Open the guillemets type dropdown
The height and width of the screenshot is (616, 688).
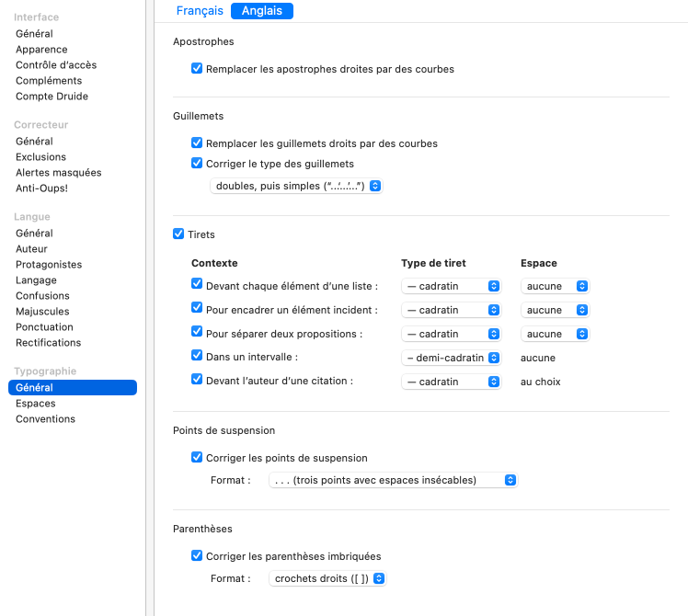tap(296, 186)
